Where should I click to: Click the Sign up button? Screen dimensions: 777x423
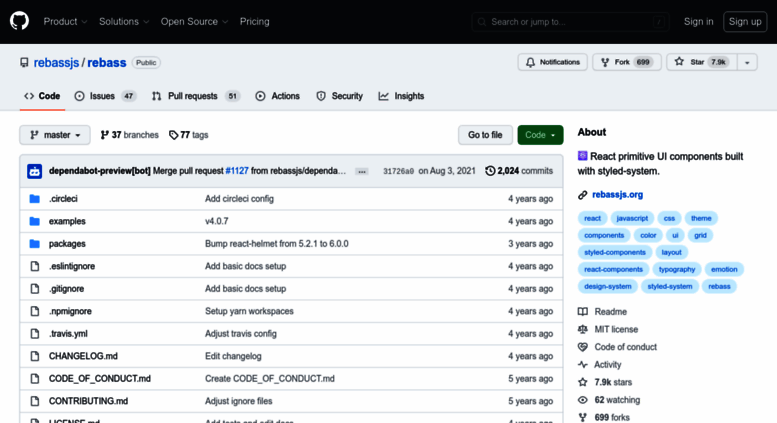coord(745,22)
